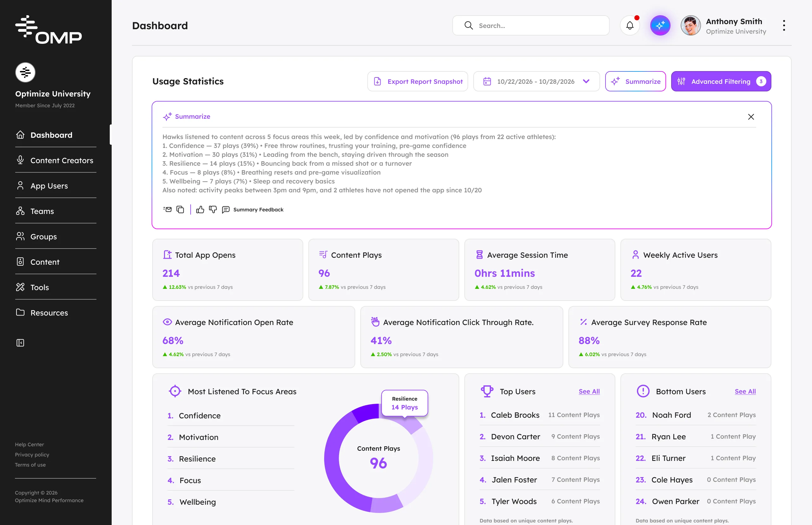The image size is (812, 525).
Task: Click the Most Listened To Focus Areas target icon
Action: pyautogui.click(x=175, y=391)
